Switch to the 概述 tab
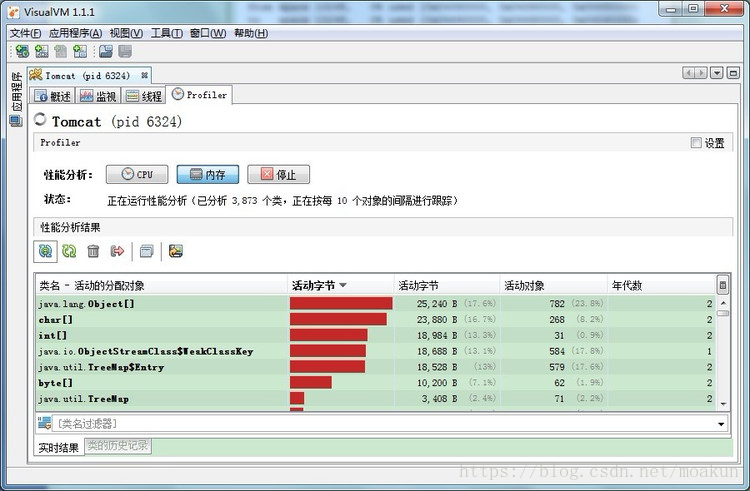750x491 pixels. (x=52, y=96)
